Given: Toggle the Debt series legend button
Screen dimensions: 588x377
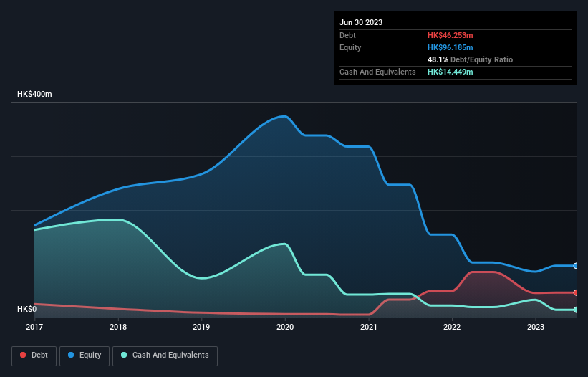Looking at the screenshot, I should pyautogui.click(x=34, y=355).
